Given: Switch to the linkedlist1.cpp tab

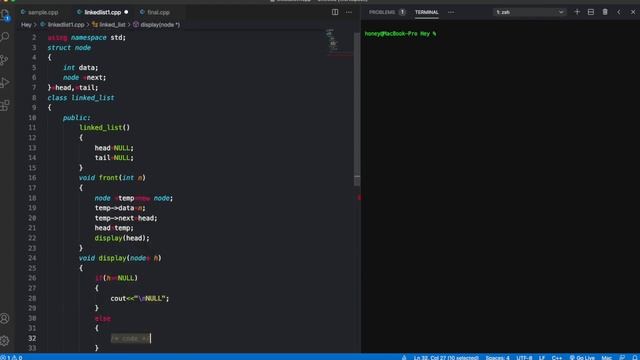Looking at the screenshot, I should [x=102, y=12].
